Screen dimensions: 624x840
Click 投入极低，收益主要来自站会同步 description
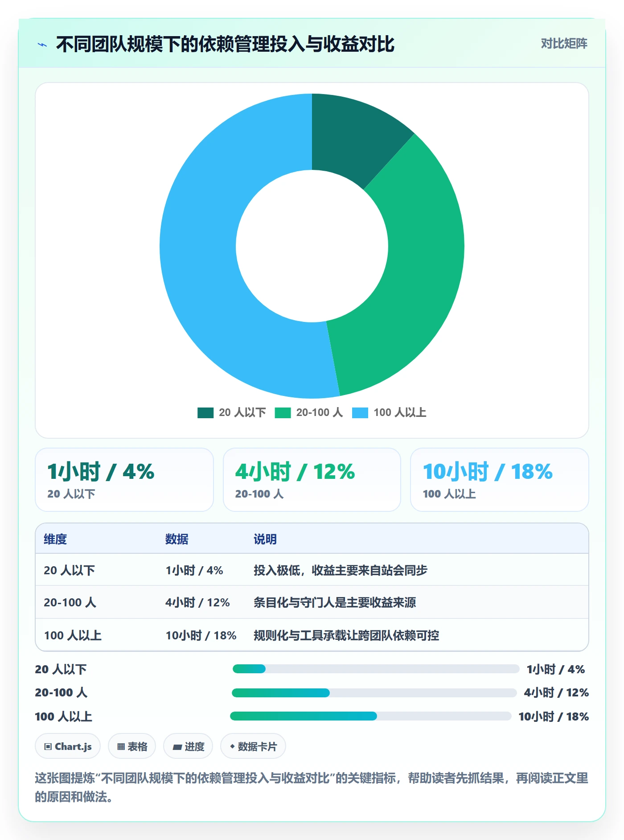(x=341, y=570)
